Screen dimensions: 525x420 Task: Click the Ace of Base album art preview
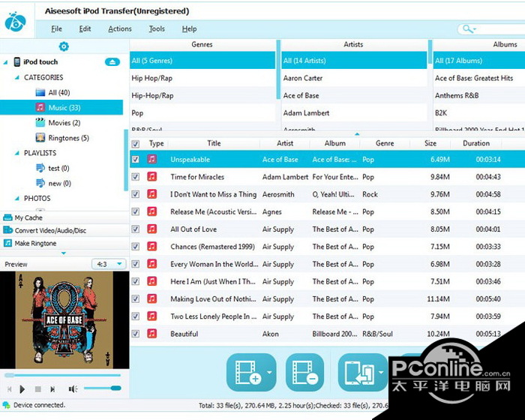[x=64, y=319]
